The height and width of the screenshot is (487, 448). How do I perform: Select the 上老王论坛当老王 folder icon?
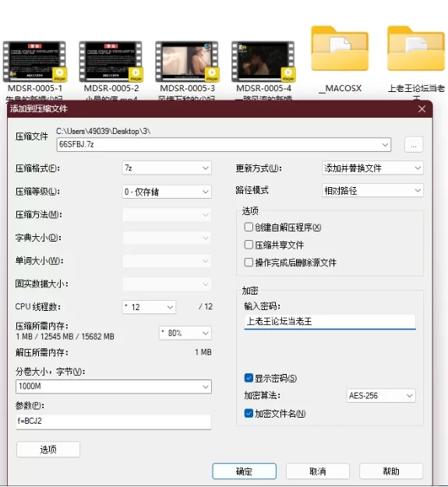(416, 49)
